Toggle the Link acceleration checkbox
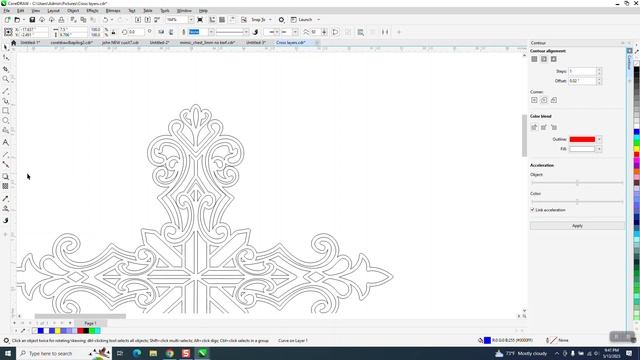 point(533,209)
